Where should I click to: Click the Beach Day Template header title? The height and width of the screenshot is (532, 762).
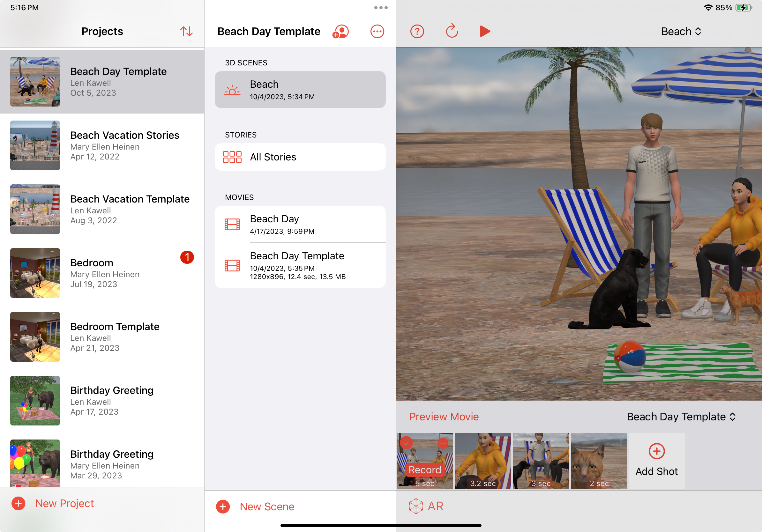coord(269,31)
